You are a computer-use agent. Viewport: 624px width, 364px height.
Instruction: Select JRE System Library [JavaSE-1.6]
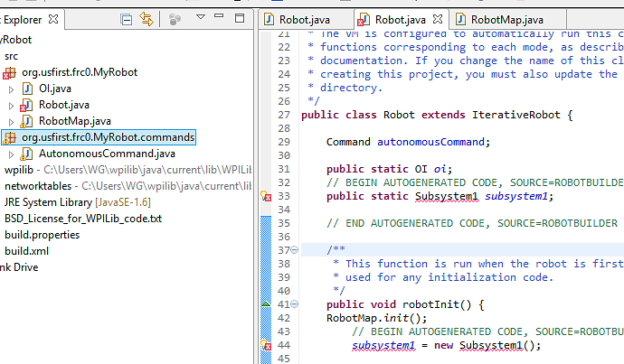click(77, 202)
